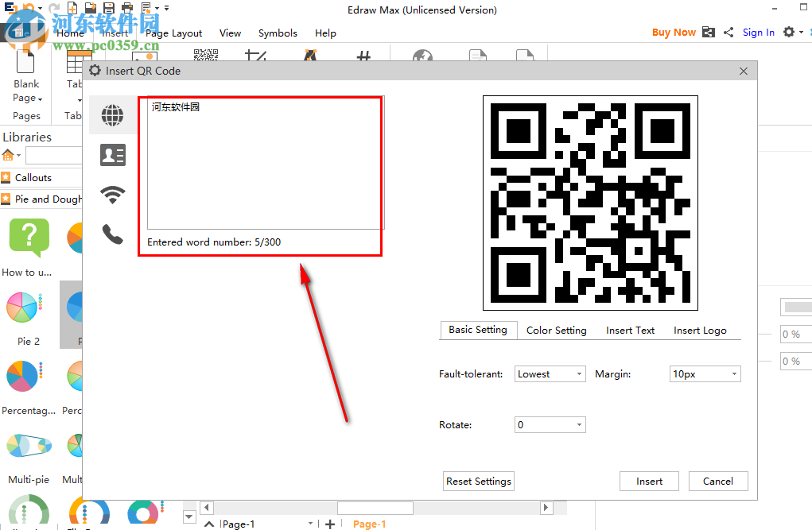This screenshot has height=530, width=812.
Task: Open the Buy Now link
Action: [x=673, y=32]
